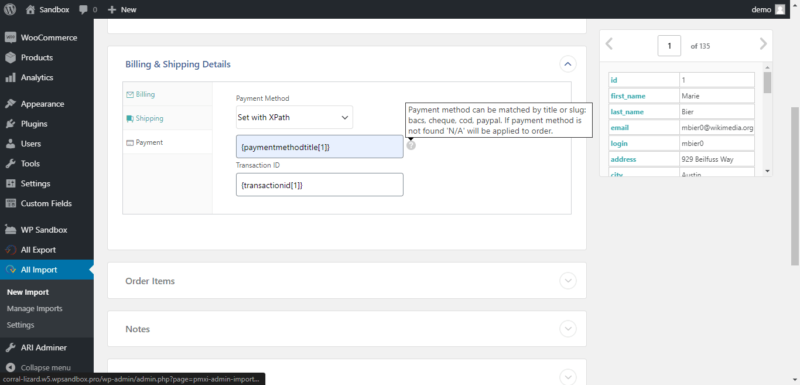Switch to the Shipping tab
This screenshot has width=800, height=385.
coord(167,118)
